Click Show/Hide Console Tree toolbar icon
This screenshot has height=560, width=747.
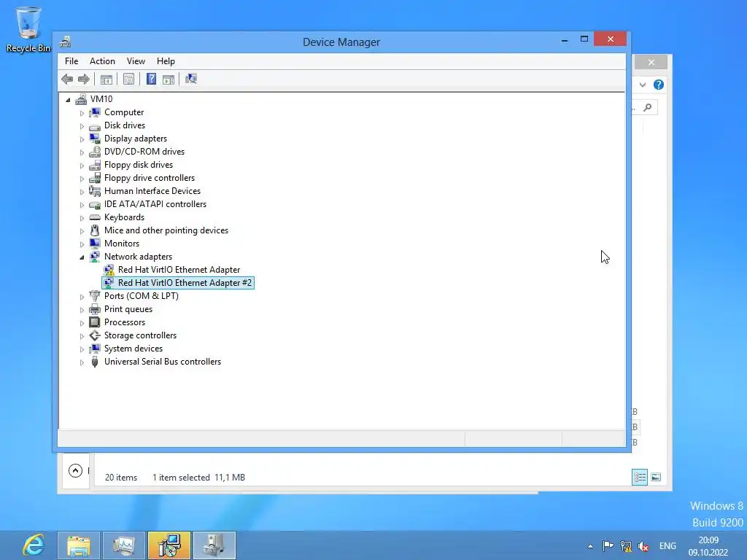point(107,79)
